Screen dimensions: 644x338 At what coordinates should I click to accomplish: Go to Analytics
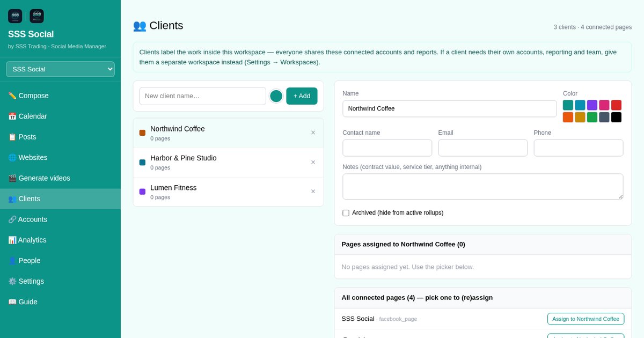pyautogui.click(x=60, y=240)
